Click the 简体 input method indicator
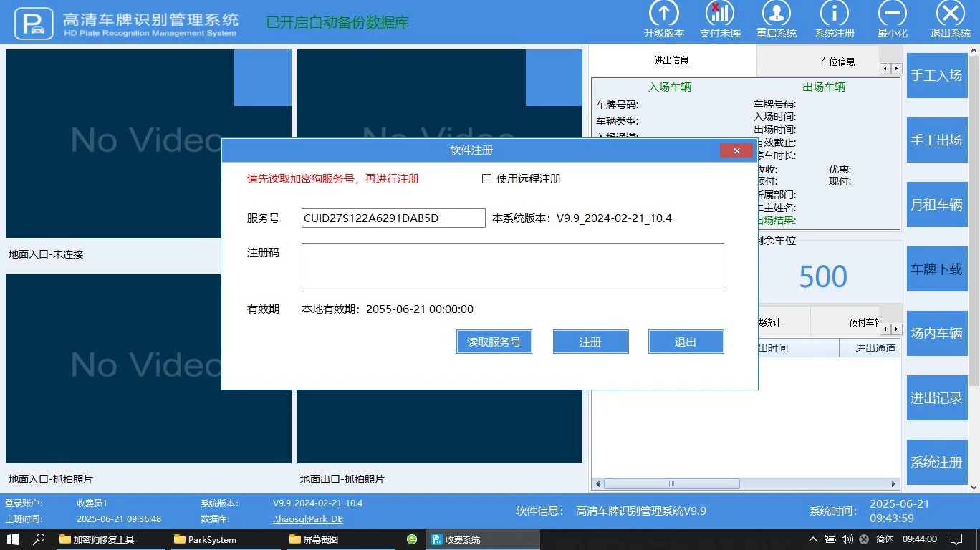The image size is (980, 550). pos(885,539)
